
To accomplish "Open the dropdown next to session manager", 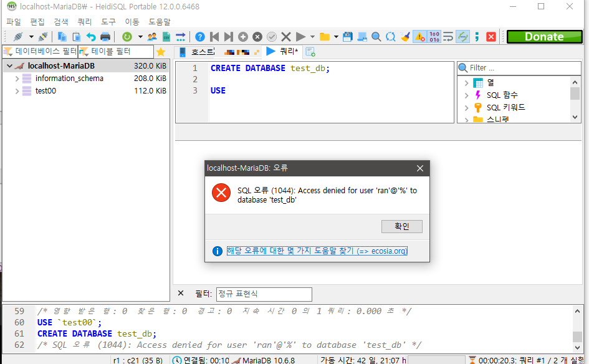I will [31, 37].
